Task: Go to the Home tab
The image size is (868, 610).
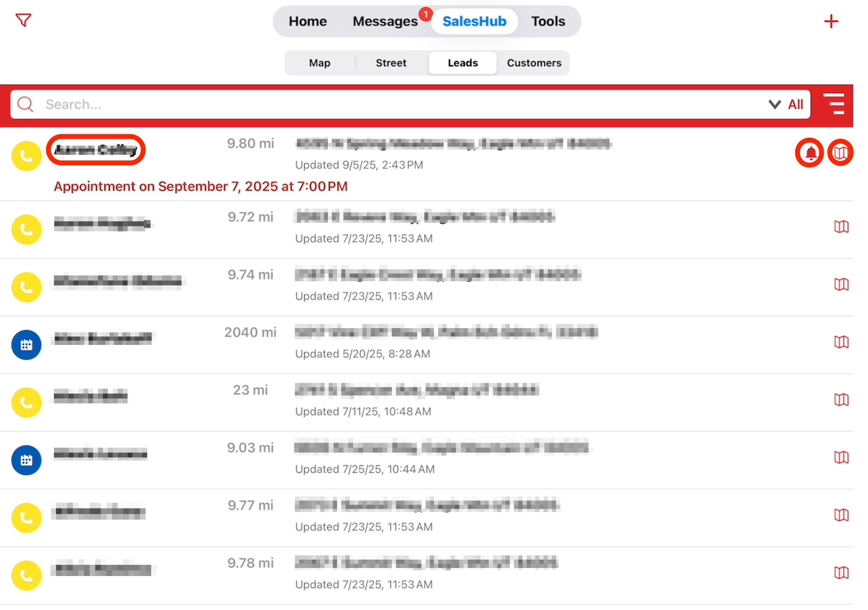Action: [x=307, y=21]
